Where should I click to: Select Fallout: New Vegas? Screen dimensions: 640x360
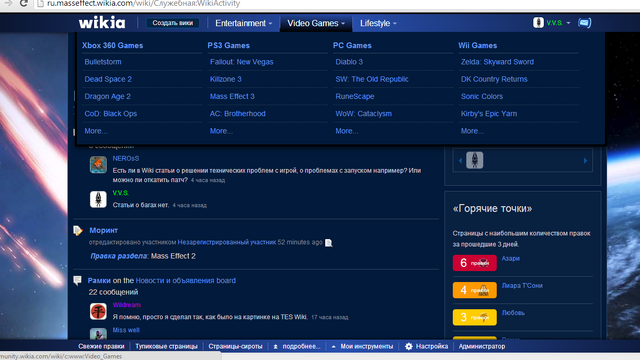click(242, 62)
